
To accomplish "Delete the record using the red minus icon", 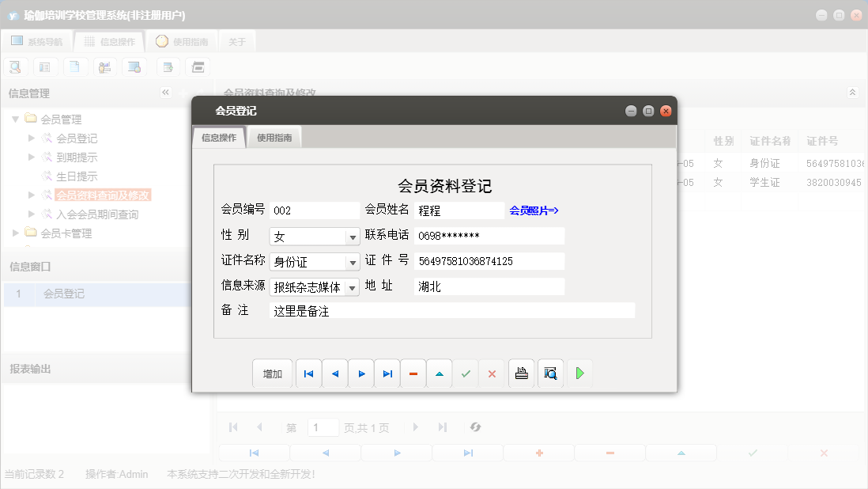I will coord(413,373).
